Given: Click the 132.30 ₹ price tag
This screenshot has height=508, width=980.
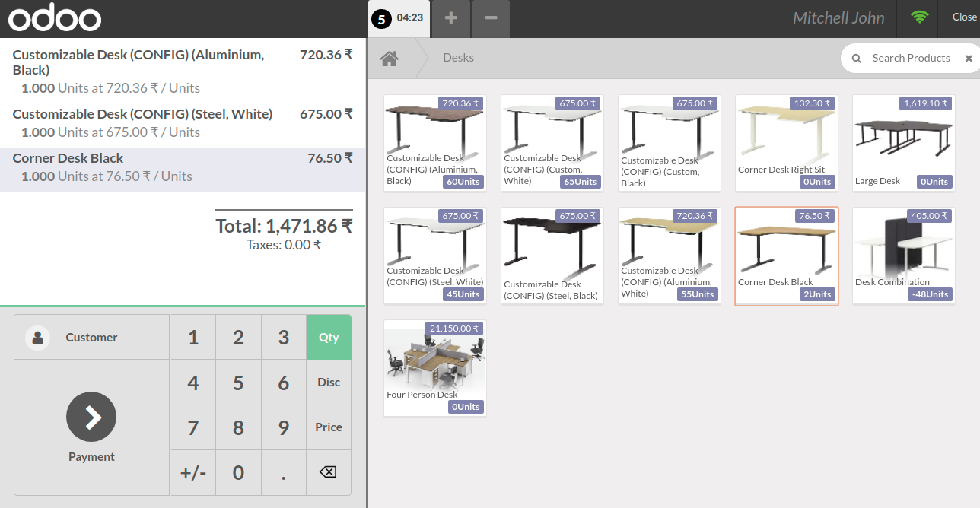Looking at the screenshot, I should [x=813, y=103].
